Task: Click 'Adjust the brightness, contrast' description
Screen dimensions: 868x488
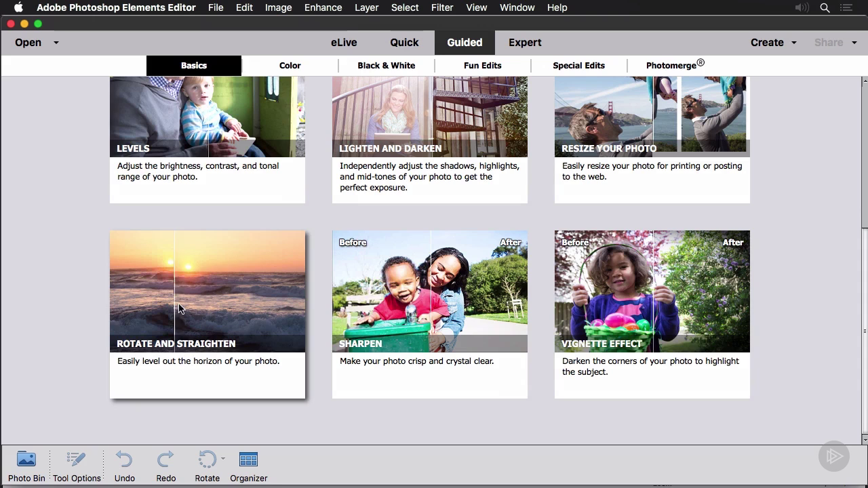Action: point(198,171)
